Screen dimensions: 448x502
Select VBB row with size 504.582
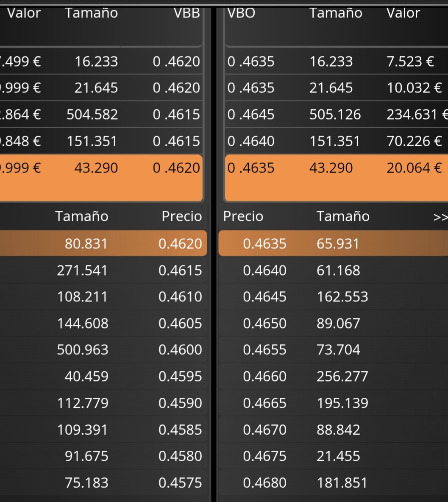[x=101, y=114]
